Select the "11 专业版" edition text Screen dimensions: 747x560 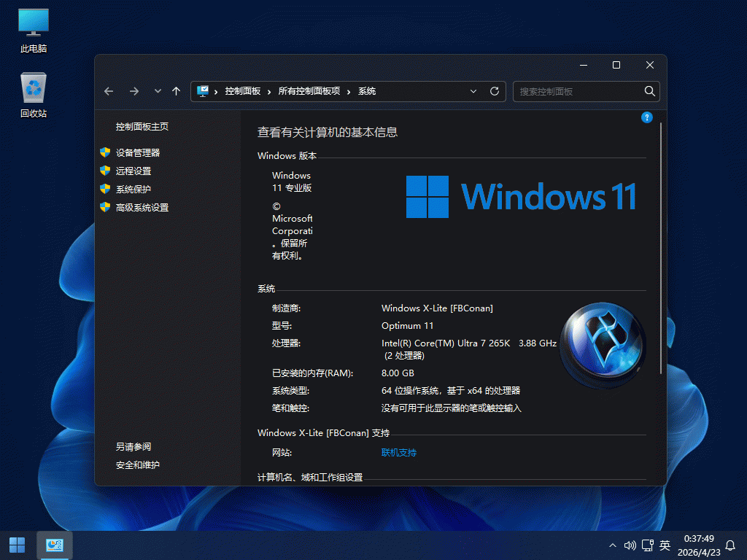click(x=292, y=187)
